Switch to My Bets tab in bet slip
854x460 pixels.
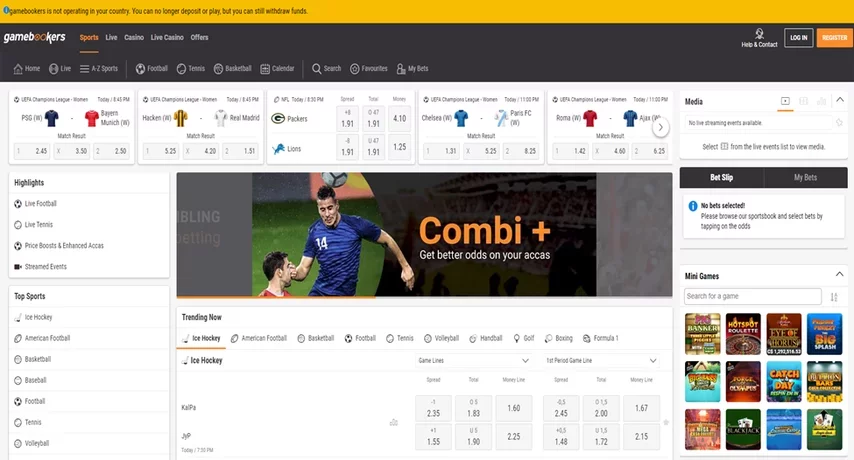pyautogui.click(x=806, y=177)
